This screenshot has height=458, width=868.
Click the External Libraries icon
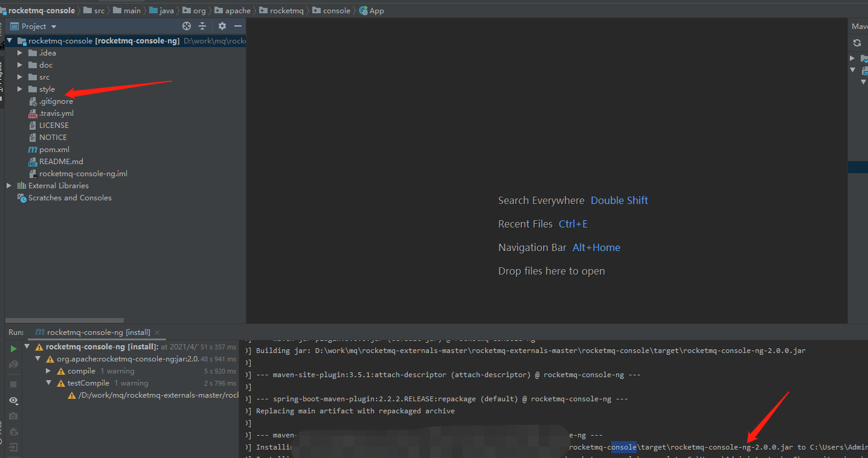22,186
